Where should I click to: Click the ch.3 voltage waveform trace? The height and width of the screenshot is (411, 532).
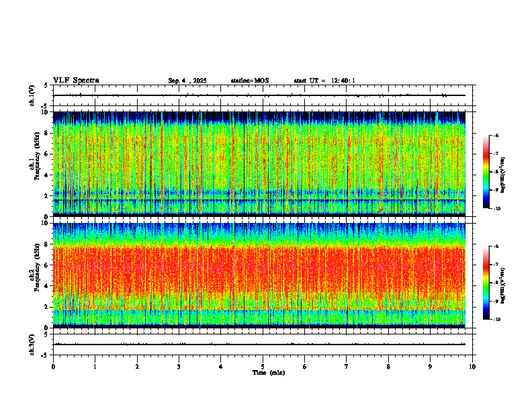pos(259,345)
